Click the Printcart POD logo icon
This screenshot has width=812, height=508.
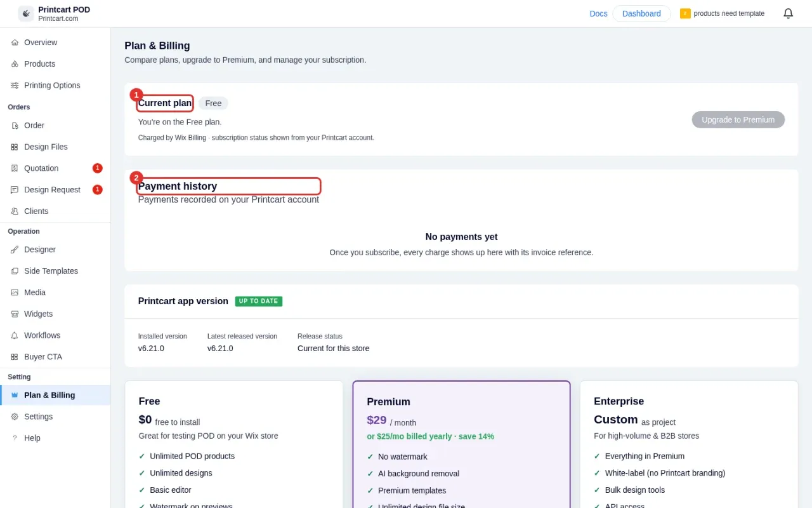(26, 13)
